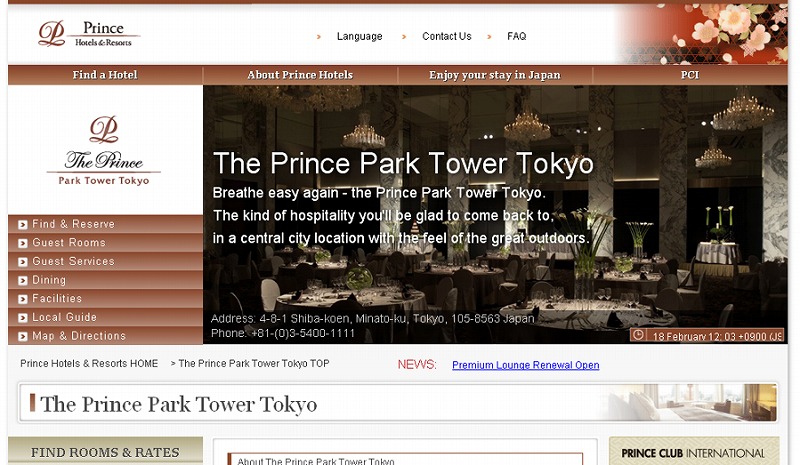Open Premium Lounge Renewal Open news link
Image resolution: width=800 pixels, height=465 pixels.
click(x=526, y=365)
